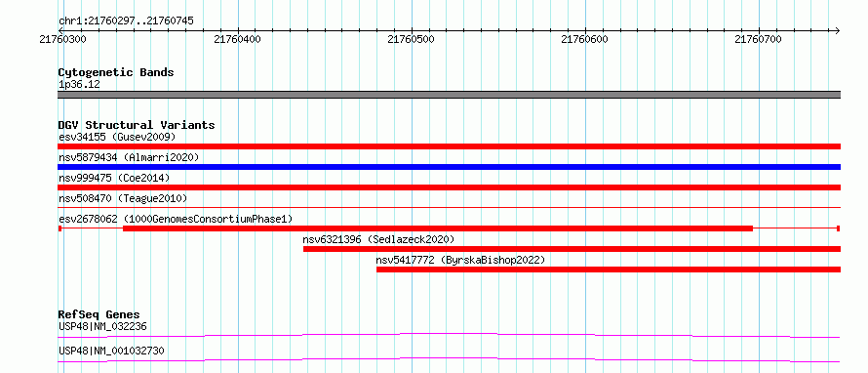Select the red nsv999475 variant bar

449,187
